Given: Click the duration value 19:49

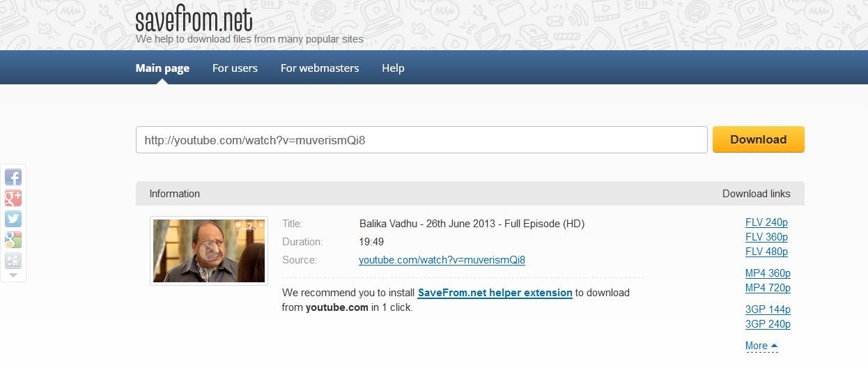Looking at the screenshot, I should pyautogui.click(x=371, y=242).
